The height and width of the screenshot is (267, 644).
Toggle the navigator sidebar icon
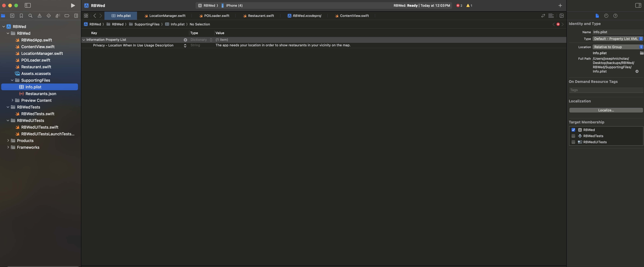28,5
